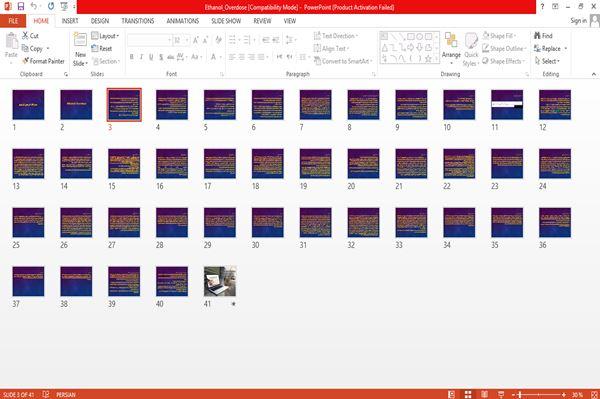Click the account avatar next to Sign in

tap(595, 21)
